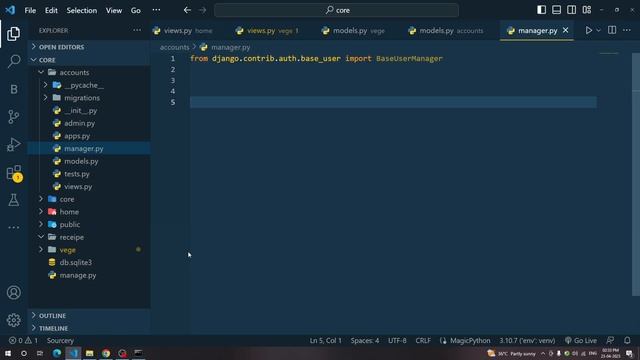Open the Search view in activity bar
The width and height of the screenshot is (640, 360).
click(x=13, y=61)
